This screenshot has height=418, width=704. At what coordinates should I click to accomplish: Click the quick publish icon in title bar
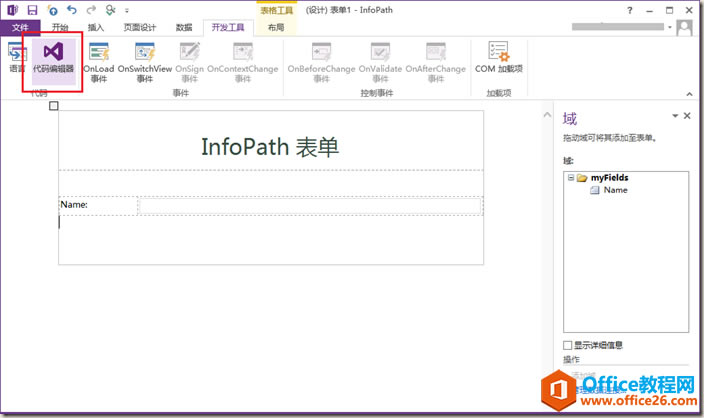pyautogui.click(x=52, y=10)
